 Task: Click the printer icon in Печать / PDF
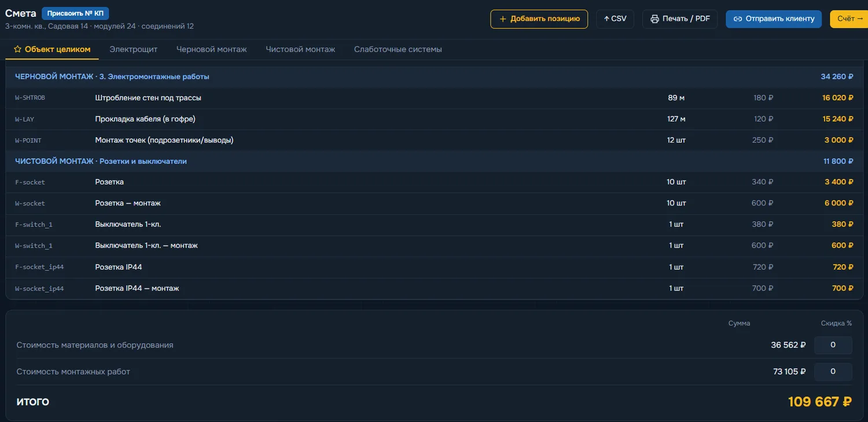(x=654, y=19)
